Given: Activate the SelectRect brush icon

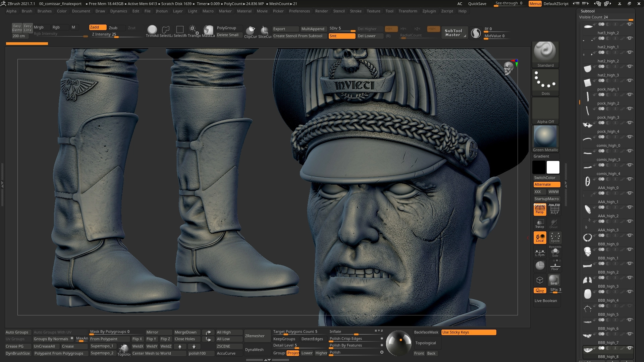Looking at the screenshot, I should point(180,30).
